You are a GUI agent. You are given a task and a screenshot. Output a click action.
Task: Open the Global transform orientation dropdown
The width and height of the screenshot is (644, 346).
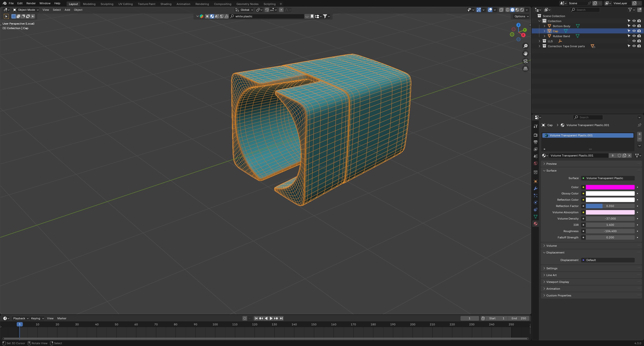pyautogui.click(x=244, y=10)
